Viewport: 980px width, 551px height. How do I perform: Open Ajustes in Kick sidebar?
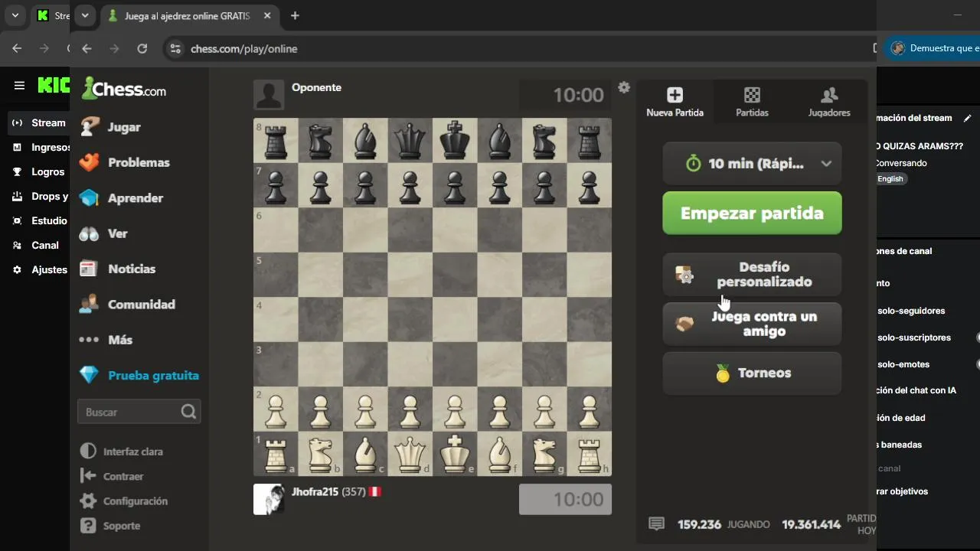point(40,269)
